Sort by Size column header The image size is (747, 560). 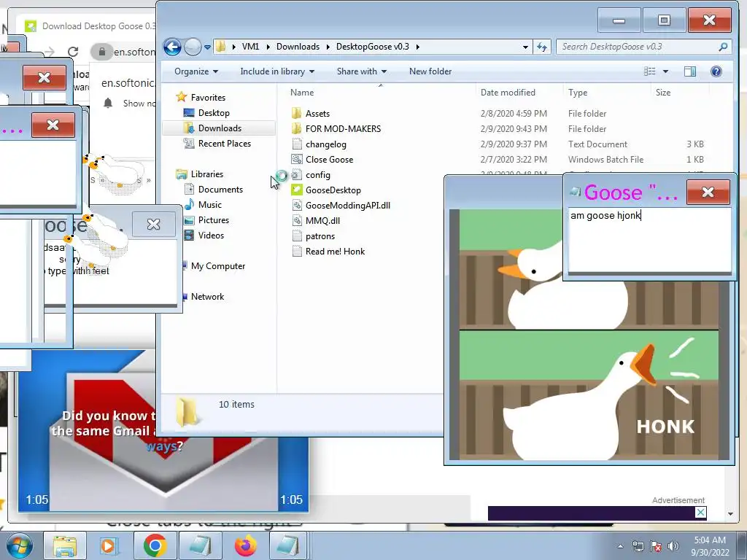pos(662,93)
